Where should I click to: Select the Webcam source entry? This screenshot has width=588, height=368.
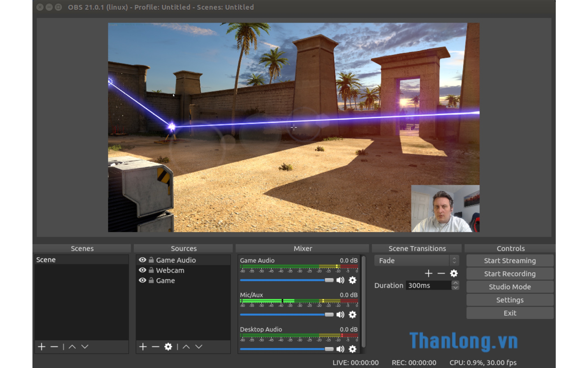point(170,270)
